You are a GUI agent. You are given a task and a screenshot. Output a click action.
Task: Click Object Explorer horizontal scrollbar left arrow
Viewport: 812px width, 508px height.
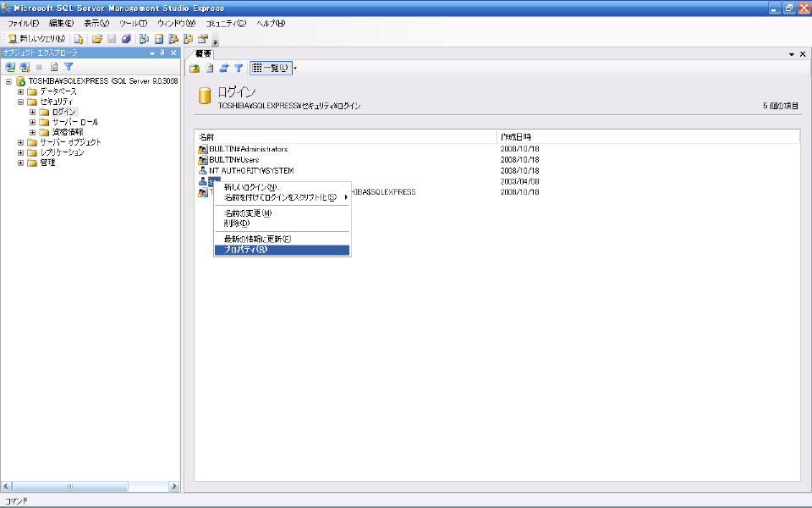point(6,486)
